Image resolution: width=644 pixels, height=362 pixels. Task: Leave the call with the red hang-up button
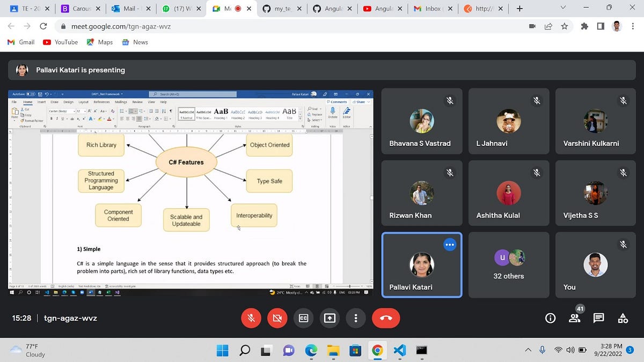386,318
